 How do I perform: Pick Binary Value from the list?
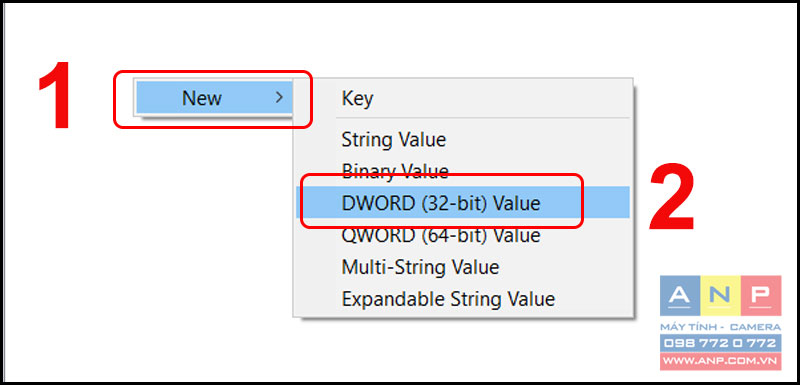click(394, 171)
